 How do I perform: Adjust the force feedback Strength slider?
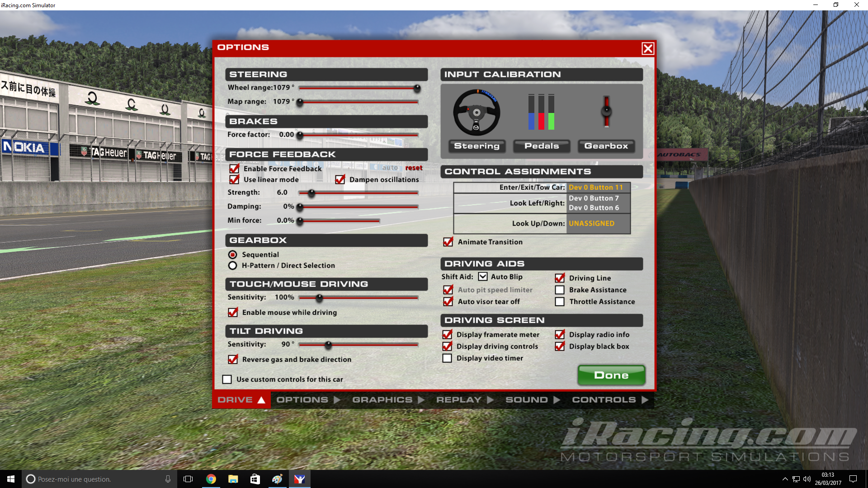tap(311, 193)
